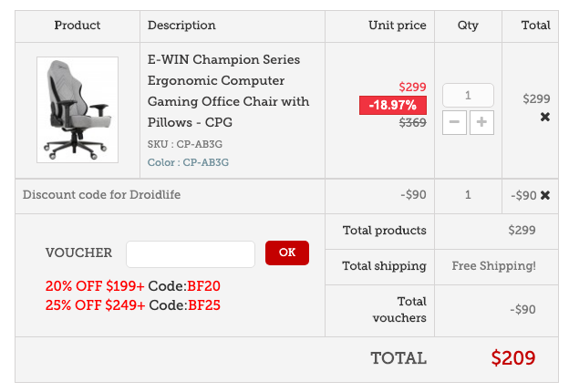Increase chair quantity with plus button
The height and width of the screenshot is (392, 569).
(x=481, y=122)
